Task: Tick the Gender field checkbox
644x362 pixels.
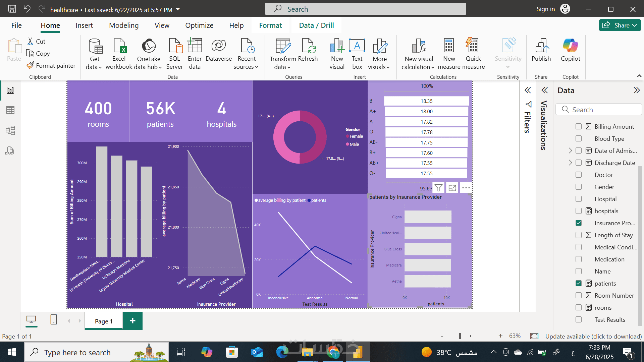Action: [x=578, y=187]
